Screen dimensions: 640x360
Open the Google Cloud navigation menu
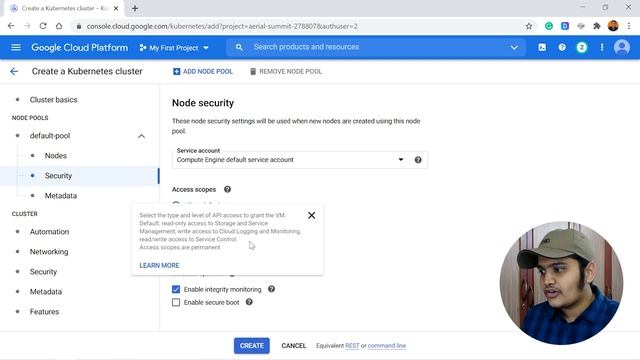click(16, 47)
